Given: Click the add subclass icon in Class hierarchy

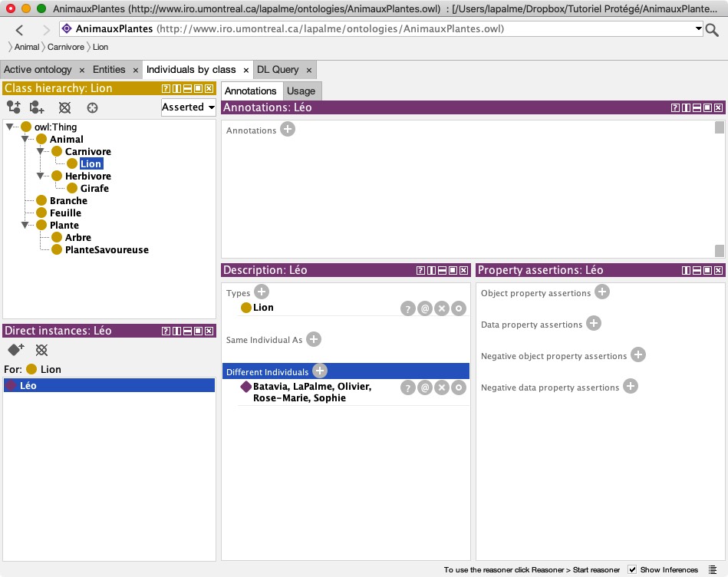Looking at the screenshot, I should 13,107.
